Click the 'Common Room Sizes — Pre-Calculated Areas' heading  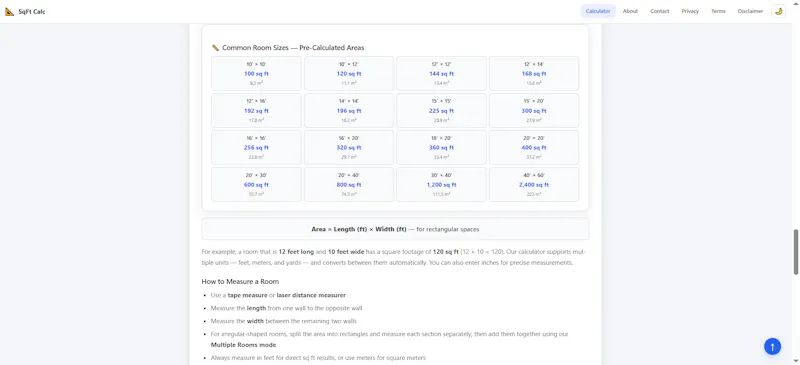tap(293, 48)
